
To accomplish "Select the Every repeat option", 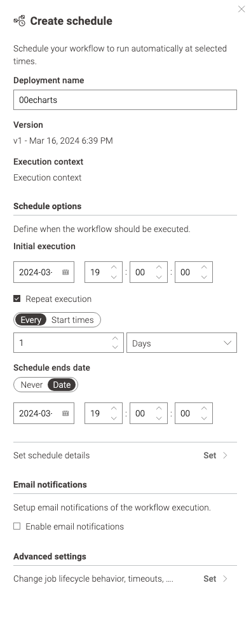I will 31,320.
